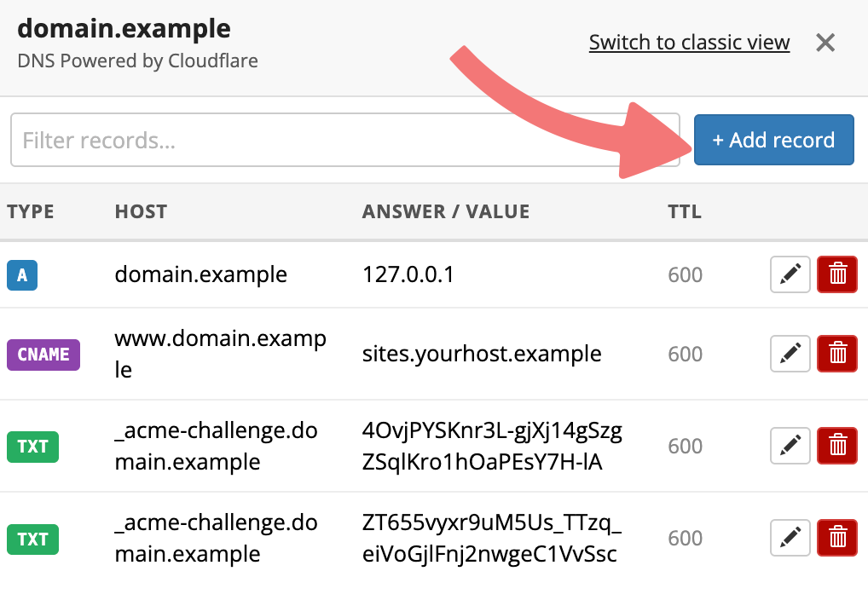The height and width of the screenshot is (600, 868).
Task: Delete the A record 127.0.0.1
Action: tap(837, 274)
